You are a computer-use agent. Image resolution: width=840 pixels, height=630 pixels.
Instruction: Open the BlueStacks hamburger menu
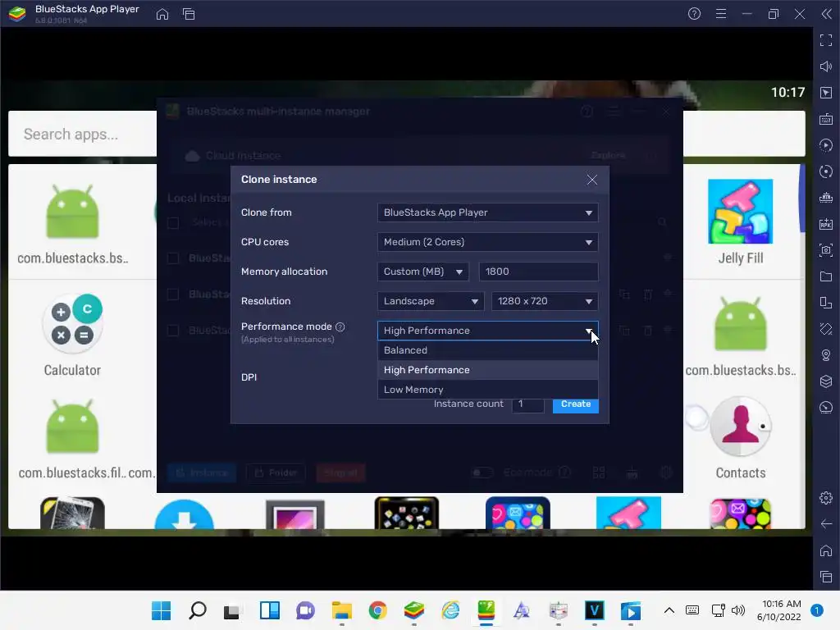click(x=721, y=14)
